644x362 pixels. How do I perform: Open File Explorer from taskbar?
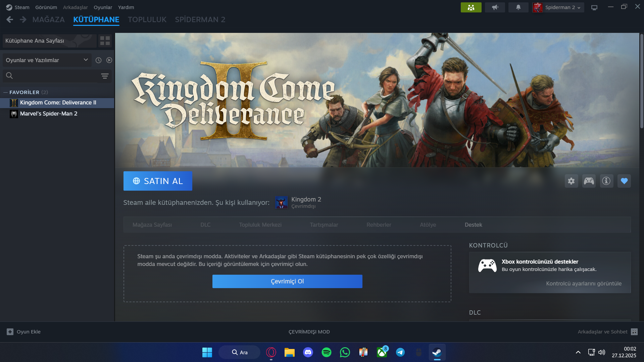(x=289, y=352)
